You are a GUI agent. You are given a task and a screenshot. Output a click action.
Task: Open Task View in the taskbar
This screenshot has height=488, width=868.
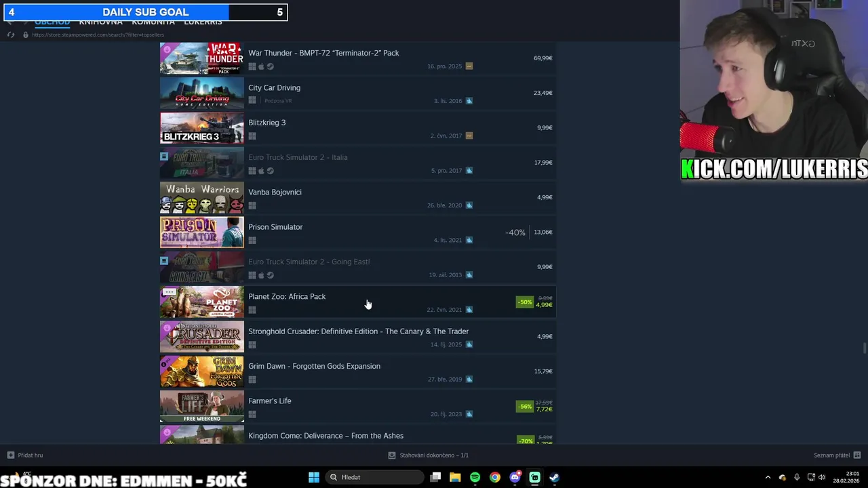click(x=435, y=477)
